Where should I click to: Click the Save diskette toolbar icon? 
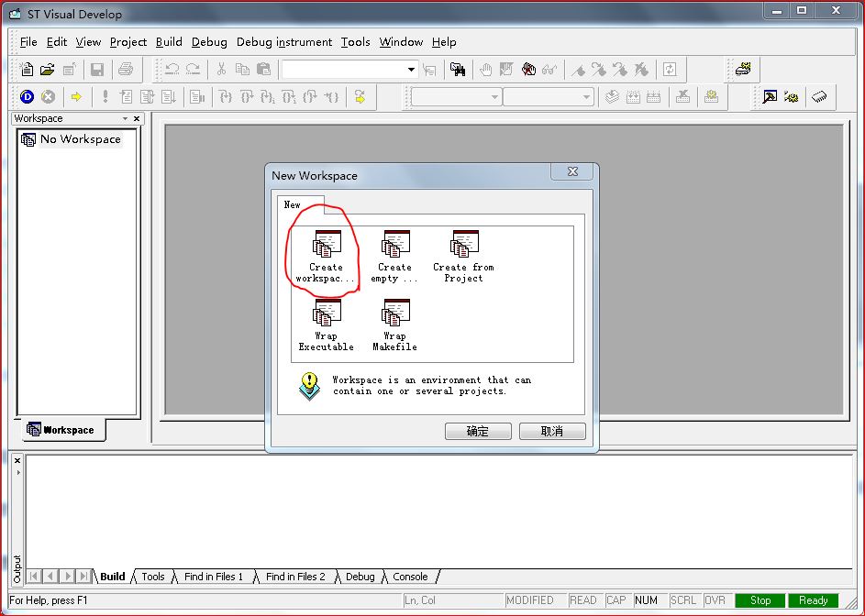coord(97,70)
